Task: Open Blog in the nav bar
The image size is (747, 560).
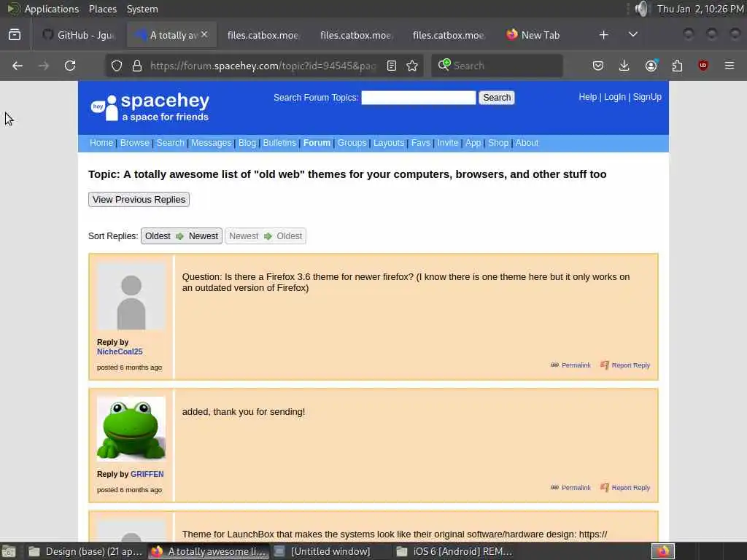Action: point(247,143)
